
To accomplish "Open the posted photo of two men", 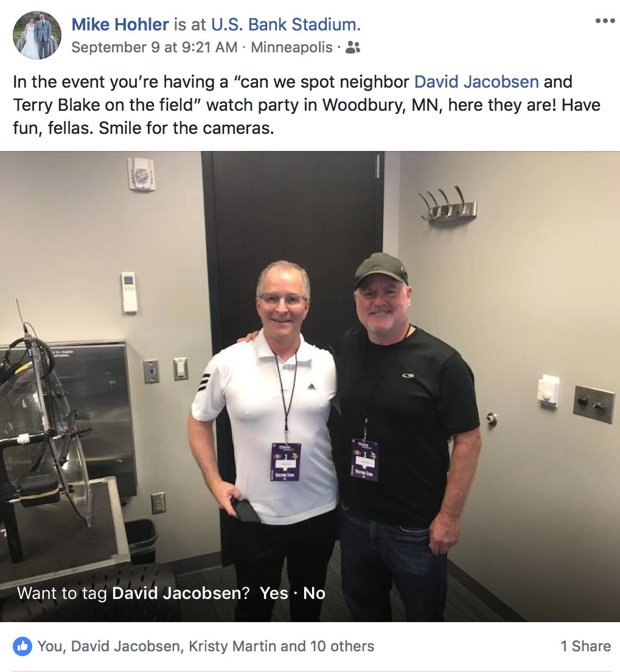I will (310, 386).
